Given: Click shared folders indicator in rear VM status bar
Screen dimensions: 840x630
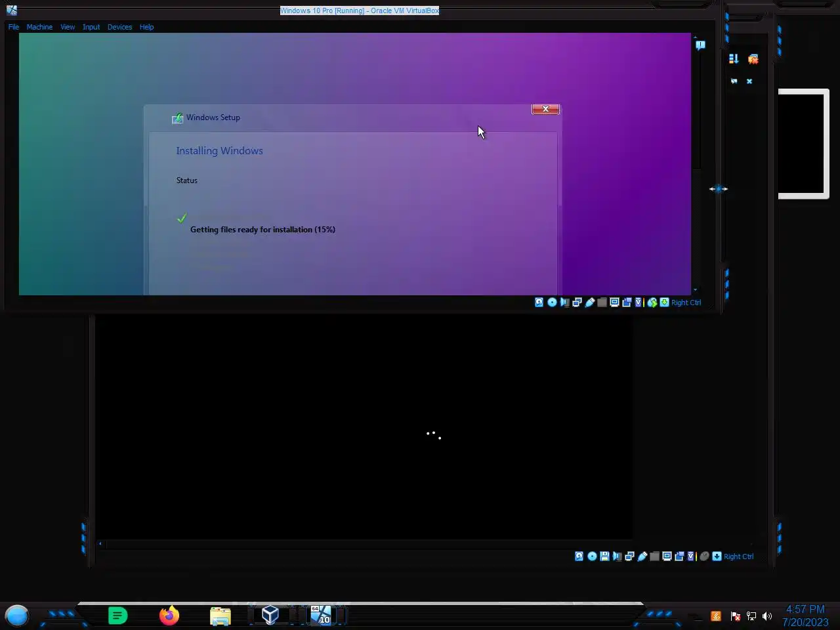Looking at the screenshot, I should (x=654, y=556).
